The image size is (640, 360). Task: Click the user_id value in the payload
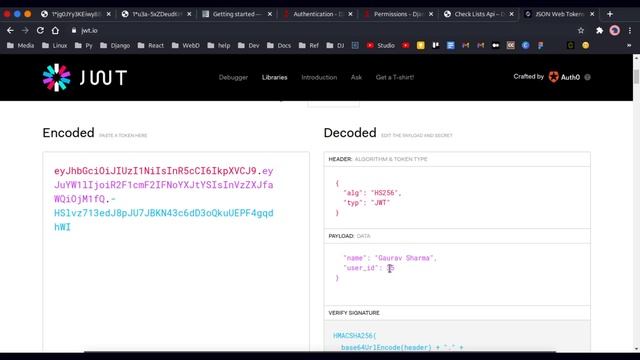pyautogui.click(x=391, y=268)
